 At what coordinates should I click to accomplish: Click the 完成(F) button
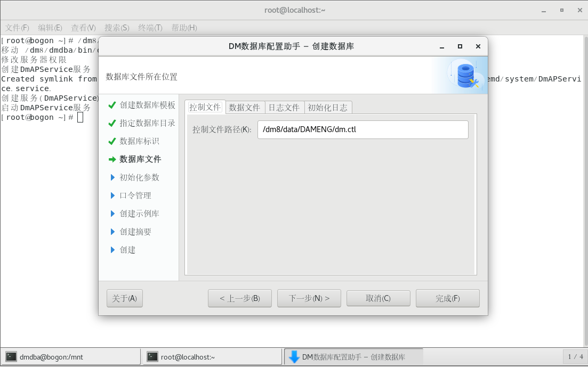coord(447,298)
